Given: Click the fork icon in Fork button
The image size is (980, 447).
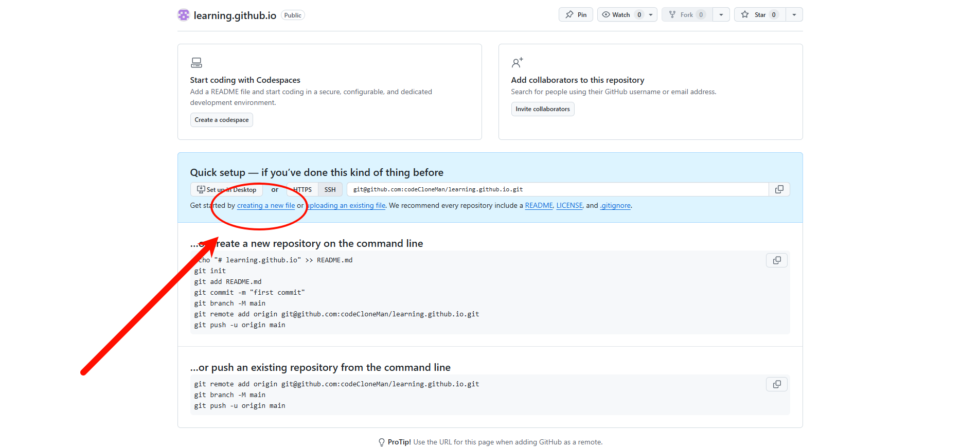Looking at the screenshot, I should pyautogui.click(x=672, y=14).
